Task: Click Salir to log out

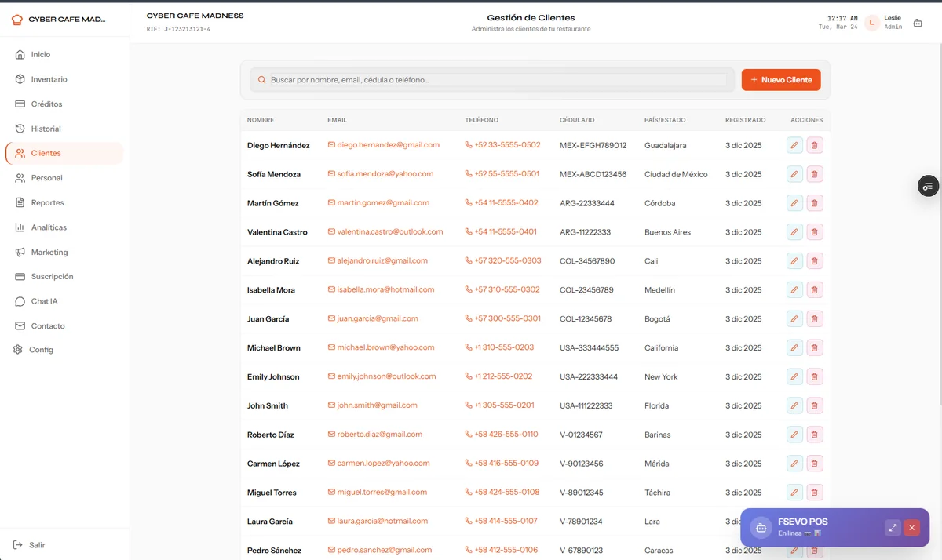Action: click(37, 545)
